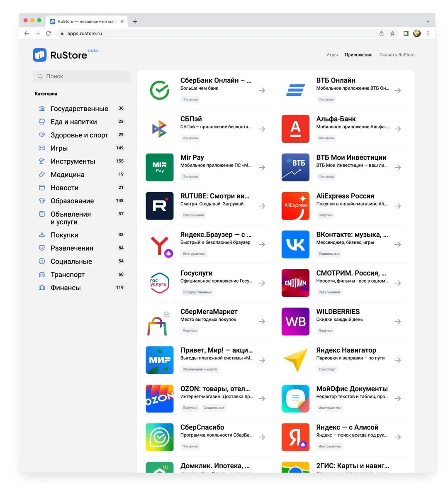Toggle the browser side panel

(x=406, y=34)
